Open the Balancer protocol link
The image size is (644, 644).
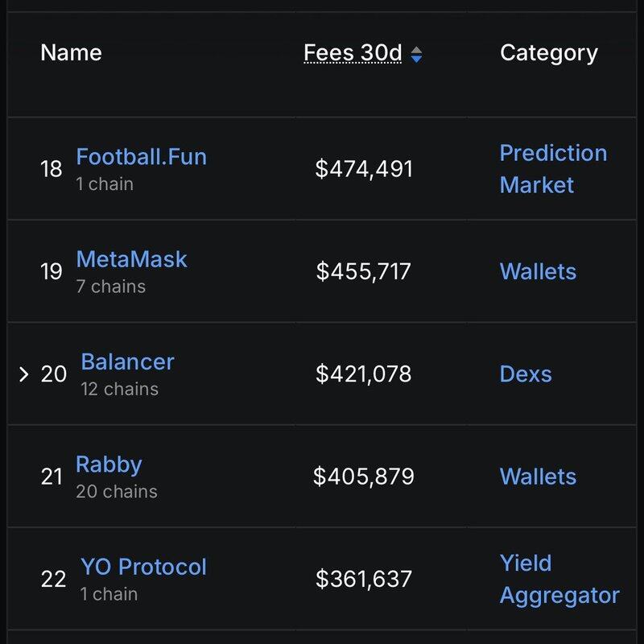click(127, 361)
